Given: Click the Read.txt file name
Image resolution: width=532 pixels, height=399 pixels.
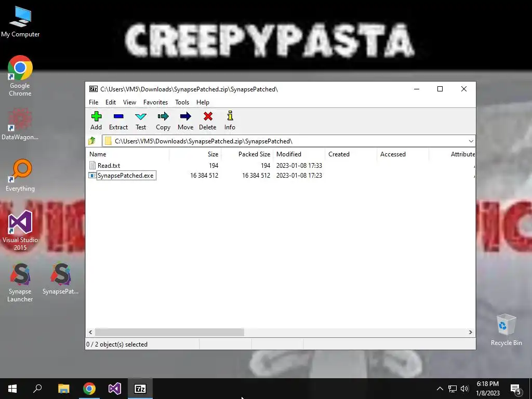Looking at the screenshot, I should pos(109,166).
